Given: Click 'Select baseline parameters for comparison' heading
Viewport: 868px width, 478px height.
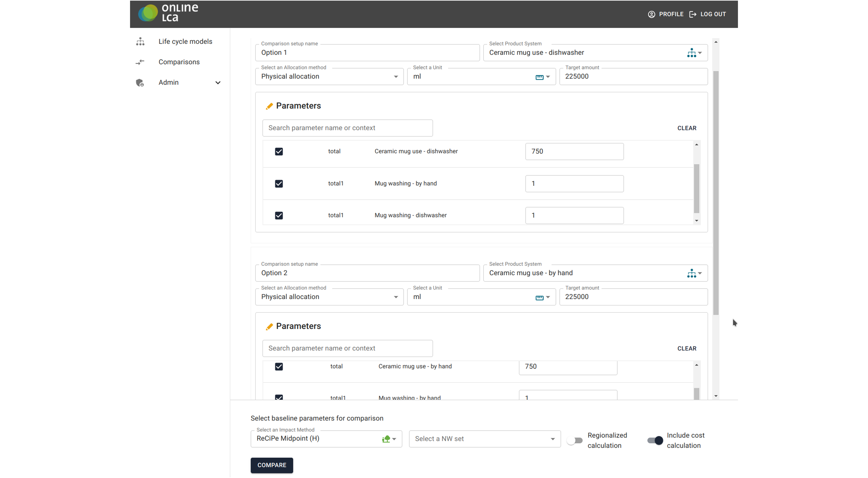Looking at the screenshot, I should (317, 418).
